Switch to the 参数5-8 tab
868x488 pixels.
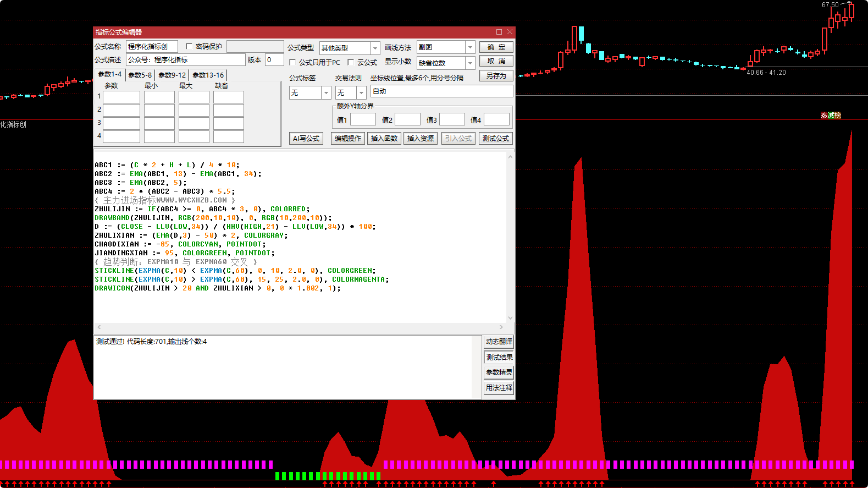tap(140, 75)
